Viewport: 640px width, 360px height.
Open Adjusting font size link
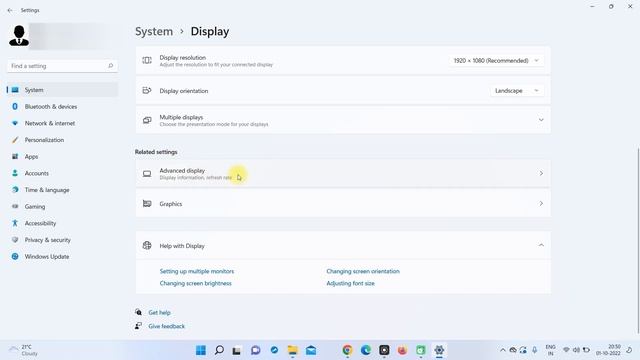pyautogui.click(x=350, y=283)
